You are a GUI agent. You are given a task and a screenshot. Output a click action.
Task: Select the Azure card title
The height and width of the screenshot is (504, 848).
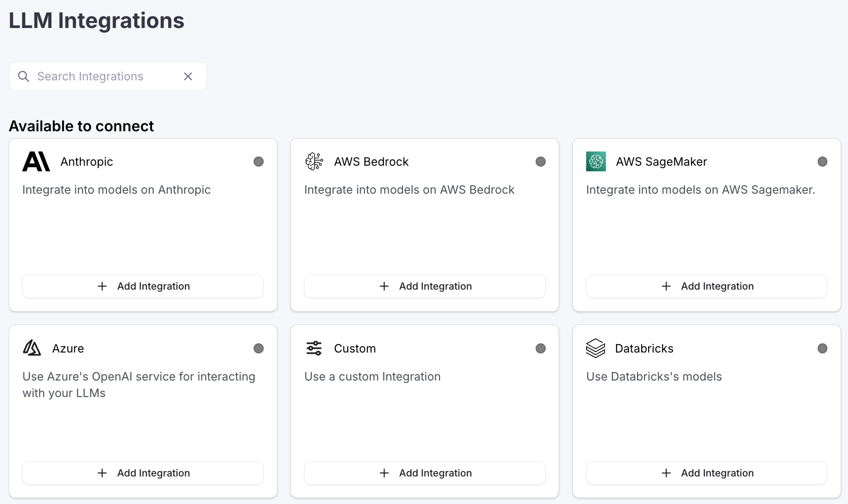coord(68,348)
